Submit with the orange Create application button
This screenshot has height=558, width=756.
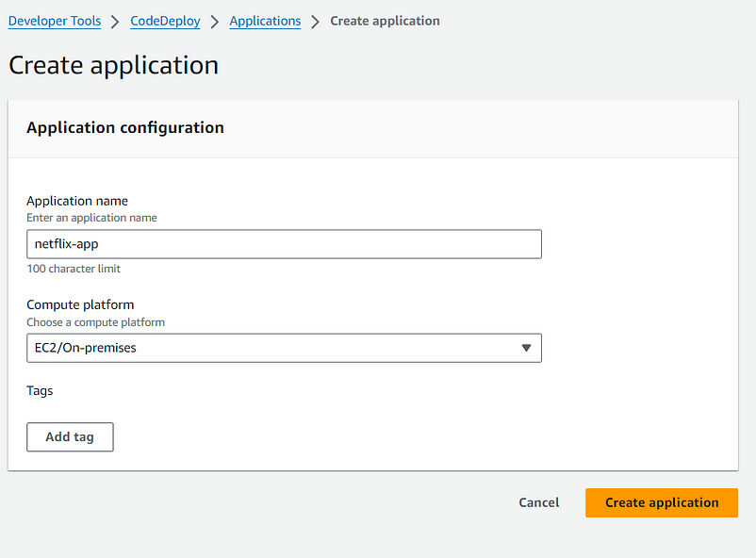pyautogui.click(x=662, y=502)
